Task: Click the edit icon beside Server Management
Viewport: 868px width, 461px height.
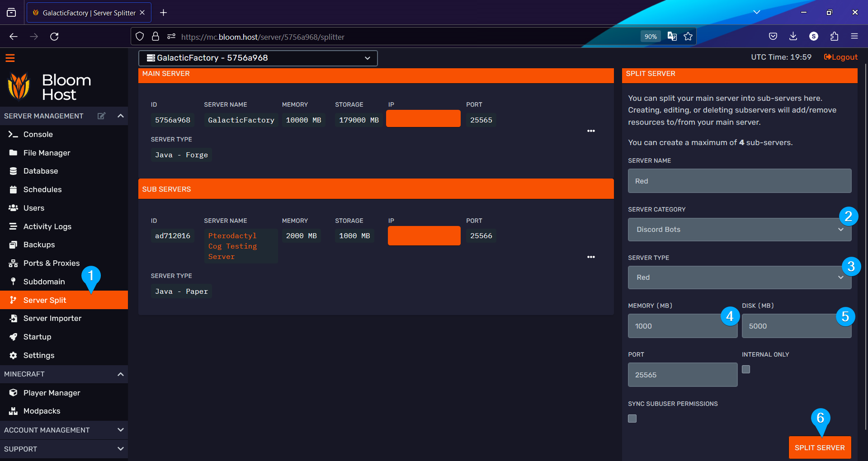Action: click(x=102, y=116)
